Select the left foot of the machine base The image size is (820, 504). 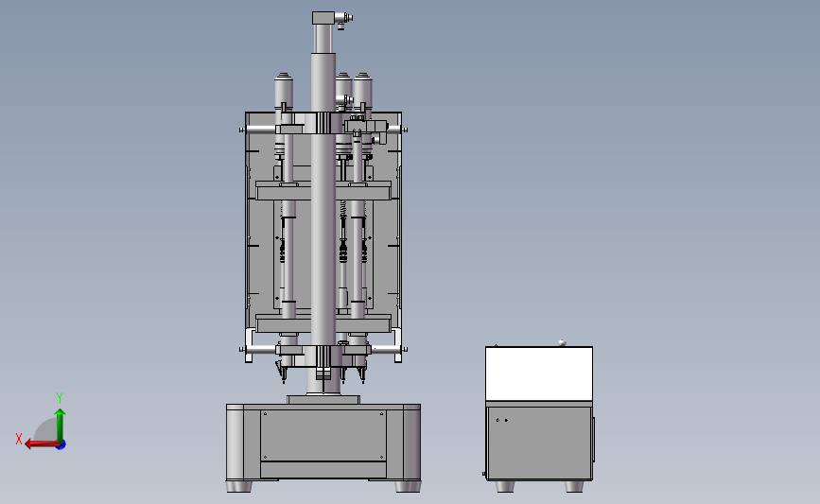tap(239, 487)
